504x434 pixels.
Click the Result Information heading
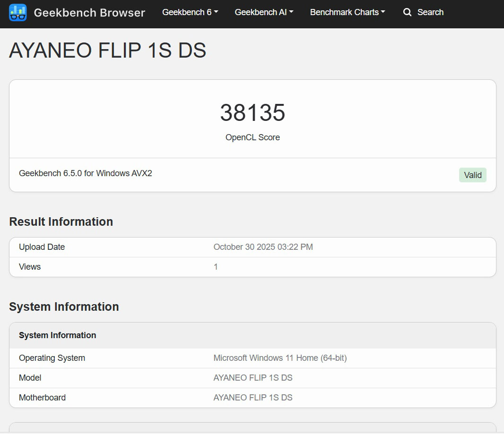(61, 221)
